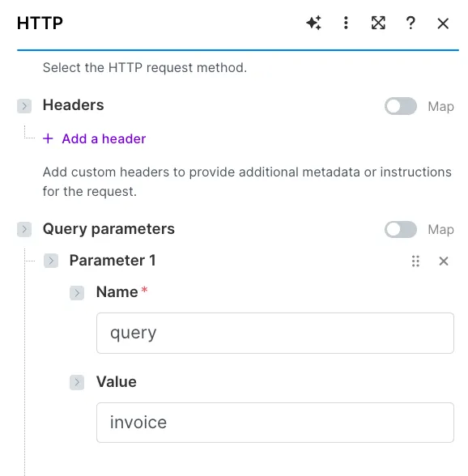Viewport: 468px width, 476px height.
Task: Click the Parameter 1 heading
Action: pyautogui.click(x=113, y=261)
